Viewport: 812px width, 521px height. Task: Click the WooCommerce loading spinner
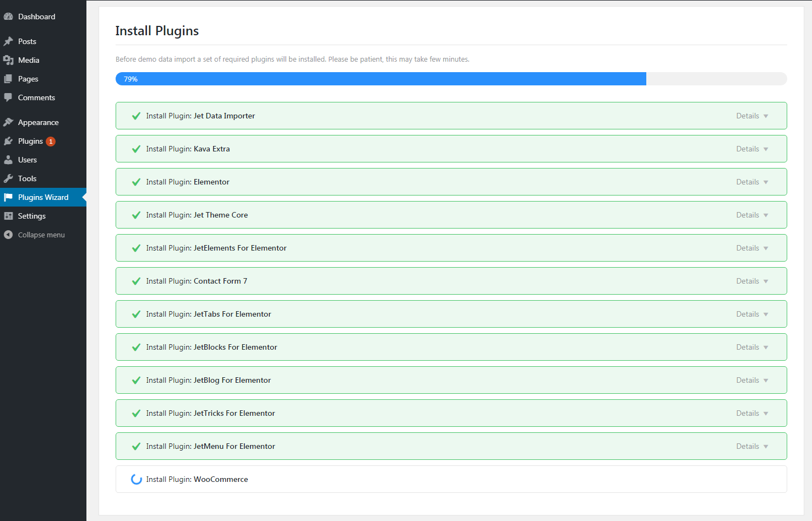pos(136,480)
